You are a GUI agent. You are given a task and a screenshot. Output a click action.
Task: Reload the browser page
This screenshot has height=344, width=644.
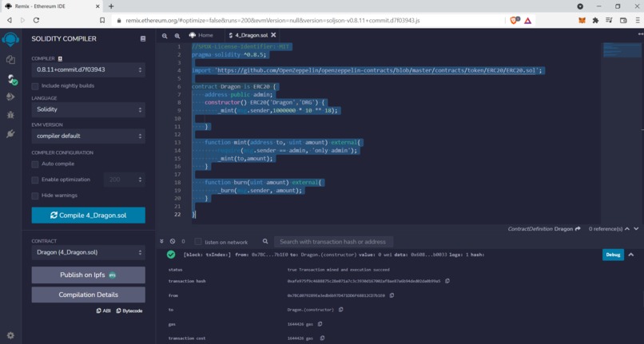coord(36,20)
